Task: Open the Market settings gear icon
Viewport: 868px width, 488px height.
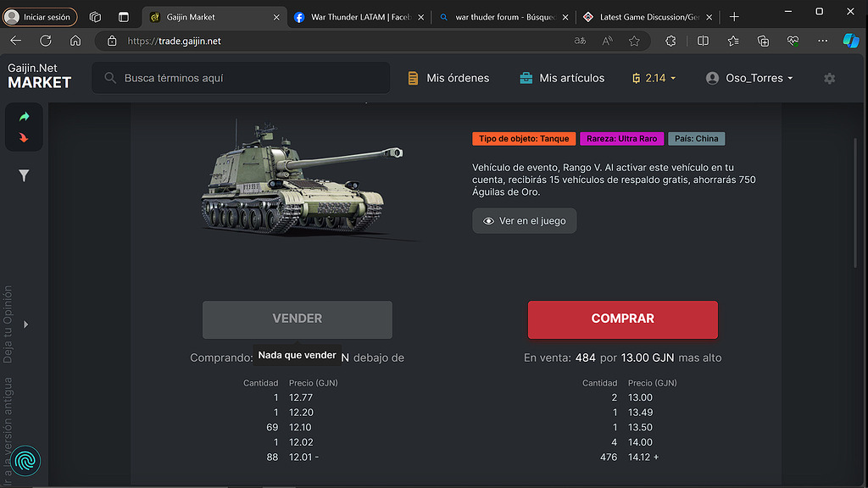Action: coord(829,77)
